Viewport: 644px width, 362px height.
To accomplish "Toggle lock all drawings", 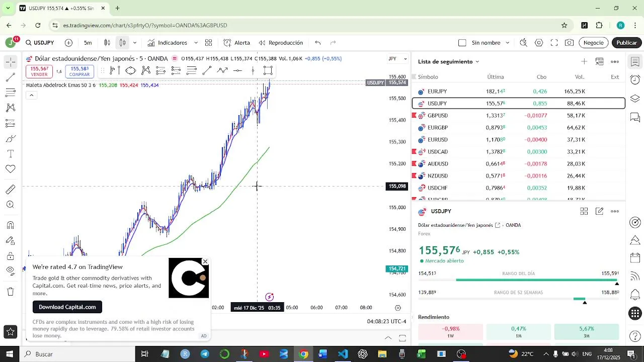I will pos(10,256).
